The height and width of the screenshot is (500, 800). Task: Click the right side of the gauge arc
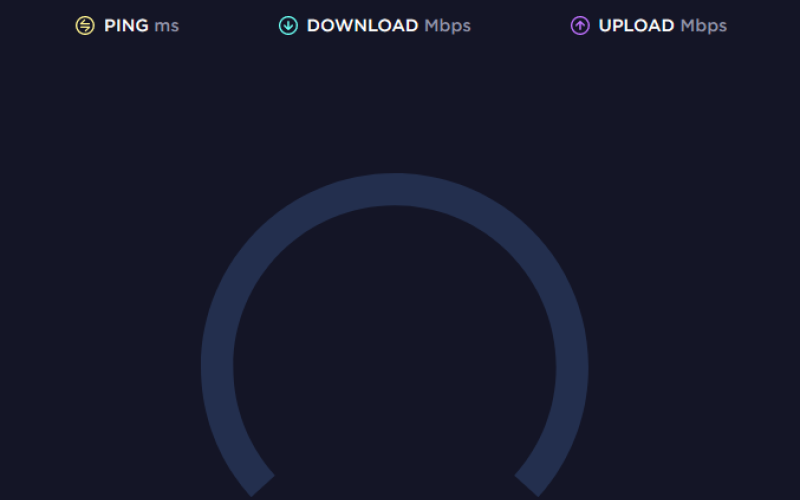pos(572,366)
